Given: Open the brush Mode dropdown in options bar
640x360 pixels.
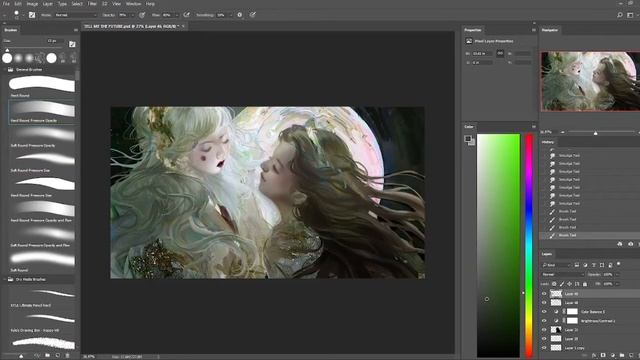Looking at the screenshot, I should (x=76, y=15).
